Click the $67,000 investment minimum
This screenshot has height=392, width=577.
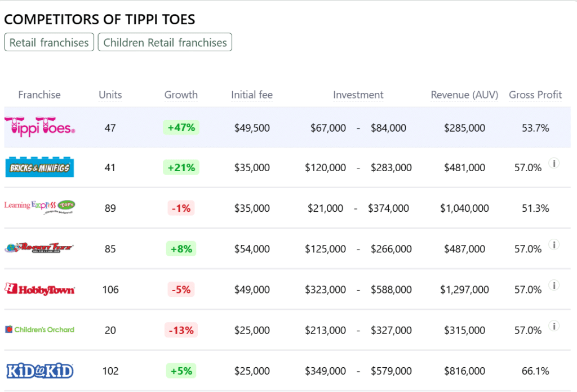(x=328, y=128)
